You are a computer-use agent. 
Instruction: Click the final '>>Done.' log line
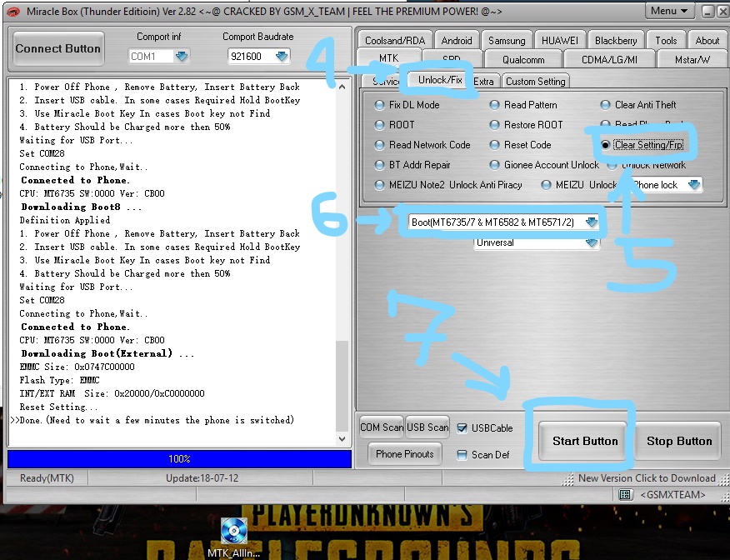tap(152, 420)
